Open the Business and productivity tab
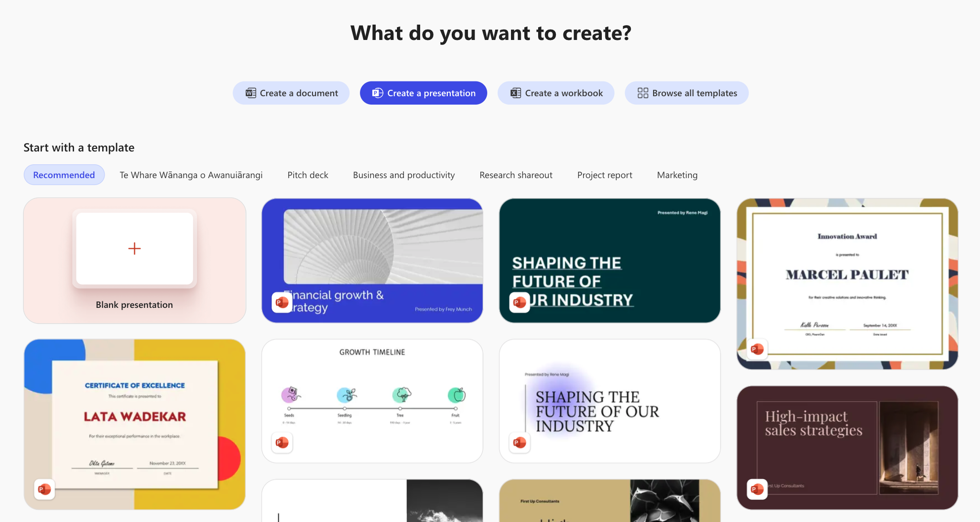 pyautogui.click(x=404, y=175)
